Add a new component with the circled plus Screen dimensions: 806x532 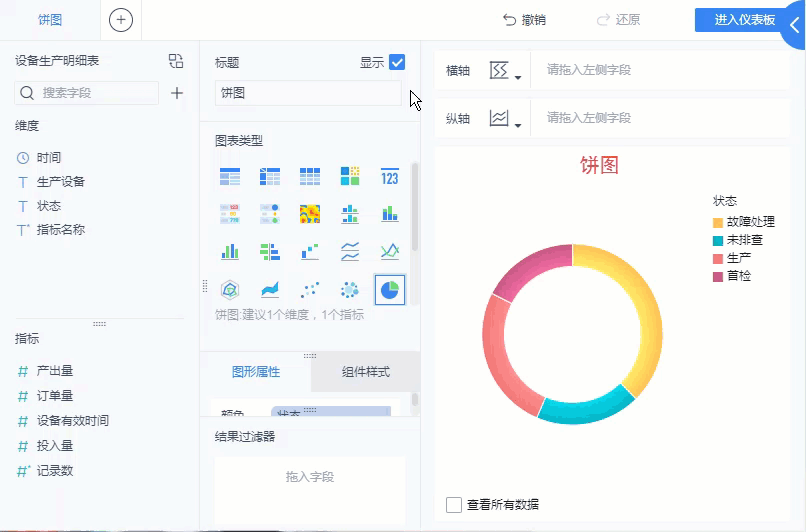pos(121,20)
